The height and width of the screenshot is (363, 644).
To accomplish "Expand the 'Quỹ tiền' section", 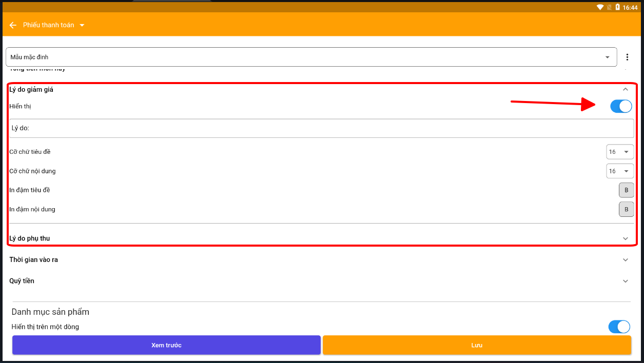I will click(x=625, y=281).
